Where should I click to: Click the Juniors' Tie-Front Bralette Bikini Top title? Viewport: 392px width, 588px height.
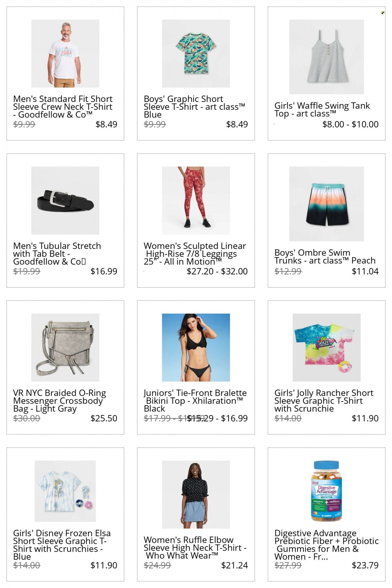(x=195, y=400)
